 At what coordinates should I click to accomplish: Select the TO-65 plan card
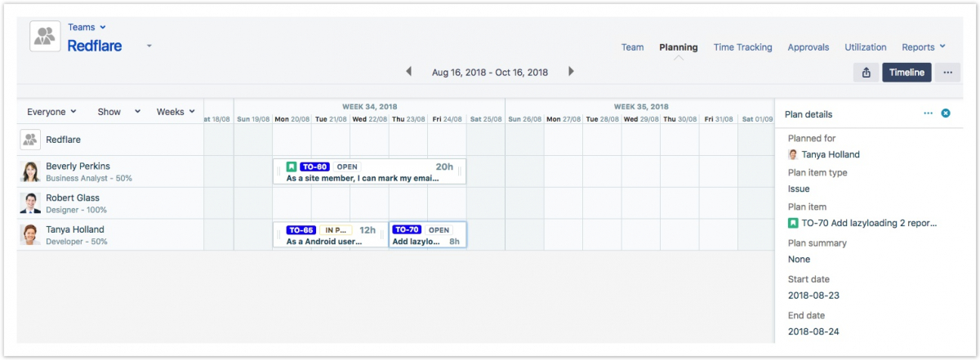331,236
